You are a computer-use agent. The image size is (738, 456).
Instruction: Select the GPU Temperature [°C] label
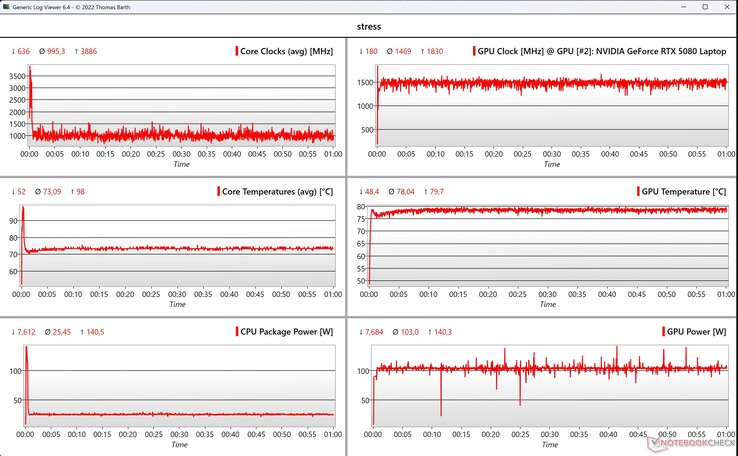(x=686, y=191)
